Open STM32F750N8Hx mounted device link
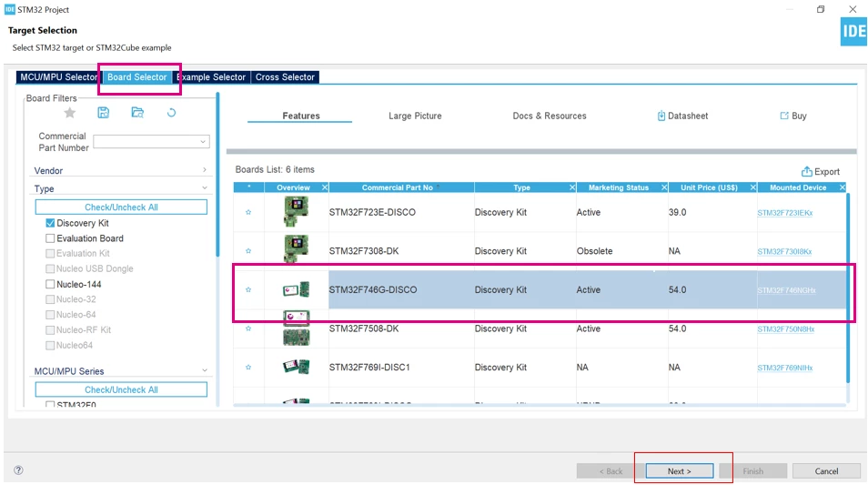Viewport: 868px width, 485px height. click(785, 328)
